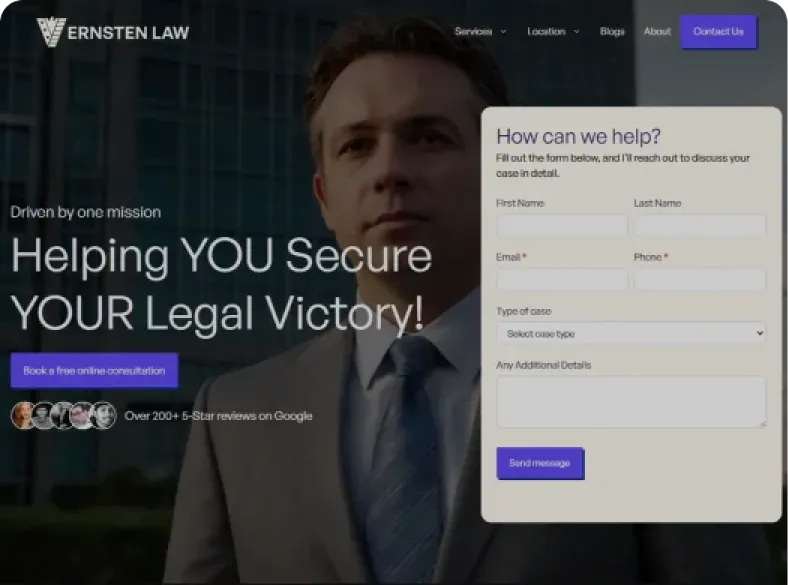
Task: Click into the Email input field
Action: coord(562,279)
